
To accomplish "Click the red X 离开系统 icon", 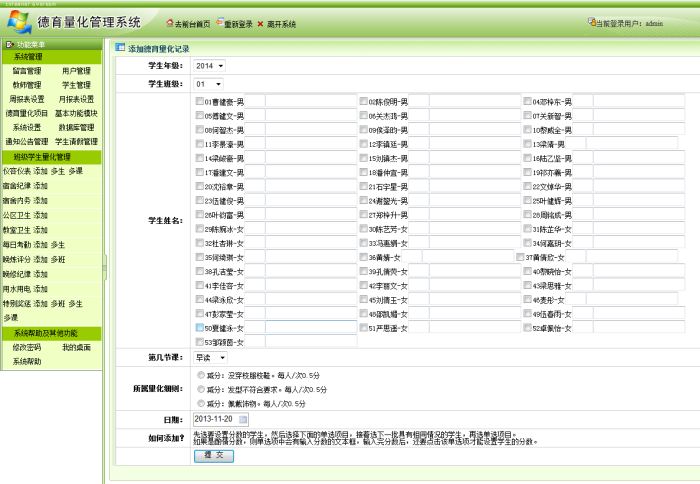I will pos(260,23).
